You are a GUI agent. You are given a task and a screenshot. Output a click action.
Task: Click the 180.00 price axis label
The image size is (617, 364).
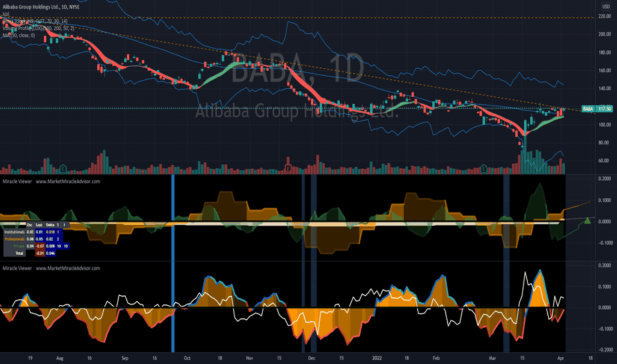click(604, 52)
